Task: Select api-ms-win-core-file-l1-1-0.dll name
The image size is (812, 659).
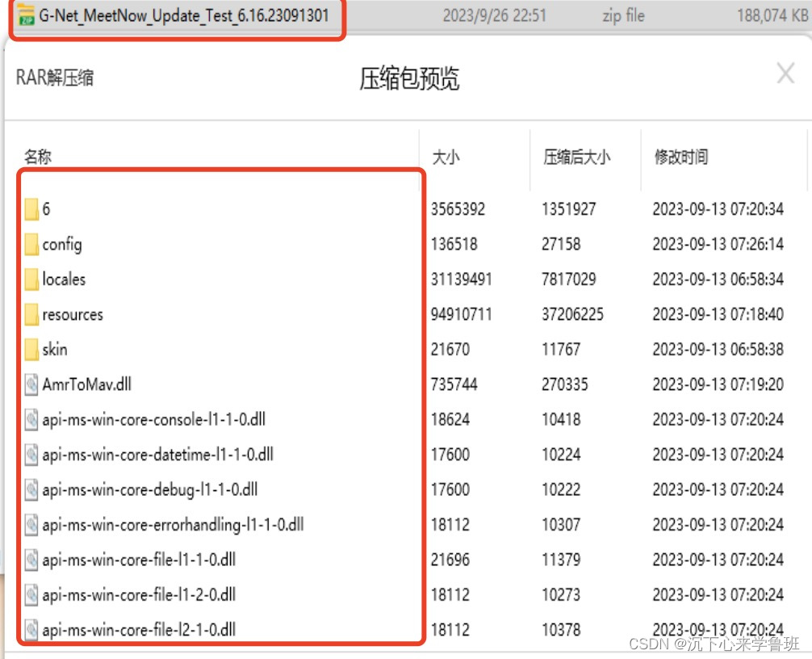Action: [x=139, y=560]
